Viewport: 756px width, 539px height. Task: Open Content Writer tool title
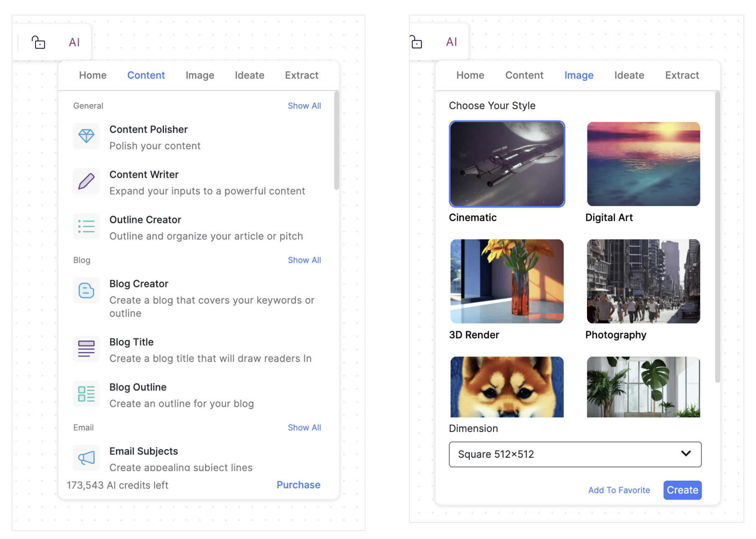tap(144, 175)
